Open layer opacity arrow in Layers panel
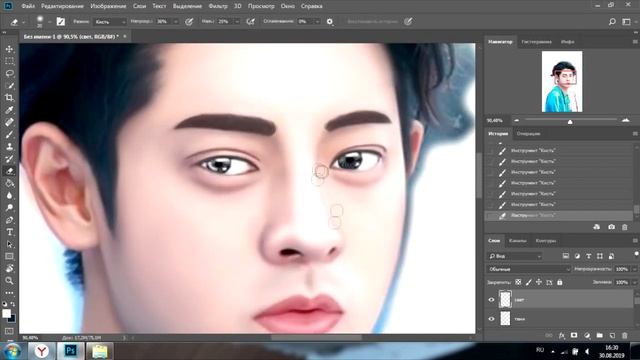640x360 pixels. 634,269
